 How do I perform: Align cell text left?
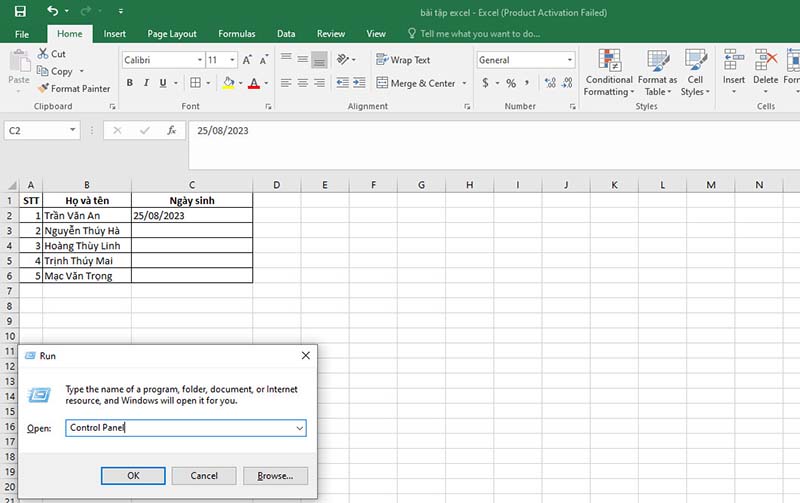(x=286, y=83)
